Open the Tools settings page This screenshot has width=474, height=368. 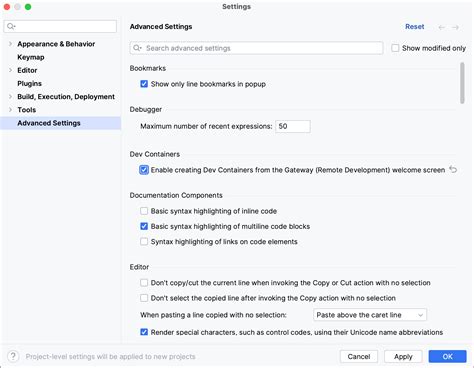pos(27,110)
